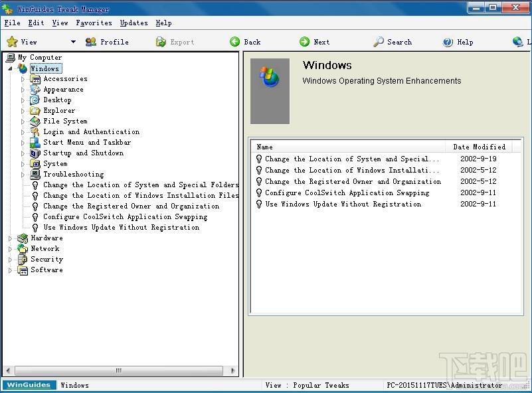The width and height of the screenshot is (532, 393).
Task: Expand the Accessories node
Action: click(23, 79)
